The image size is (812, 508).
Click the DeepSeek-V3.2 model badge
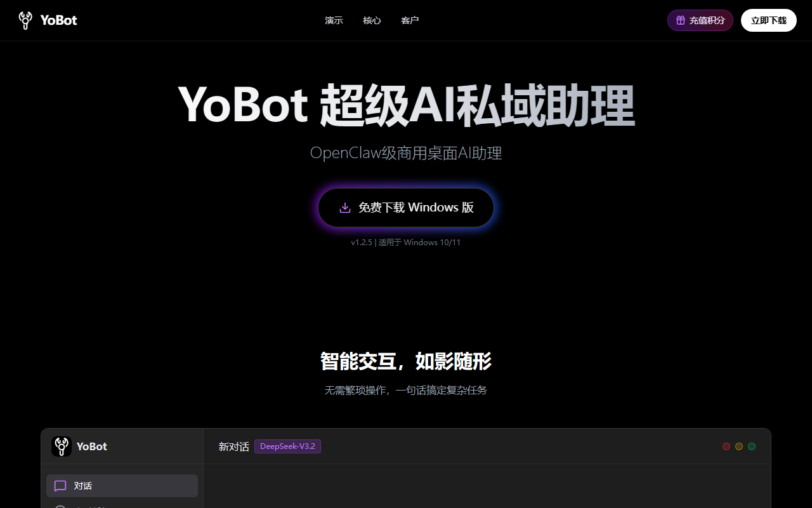(x=287, y=446)
